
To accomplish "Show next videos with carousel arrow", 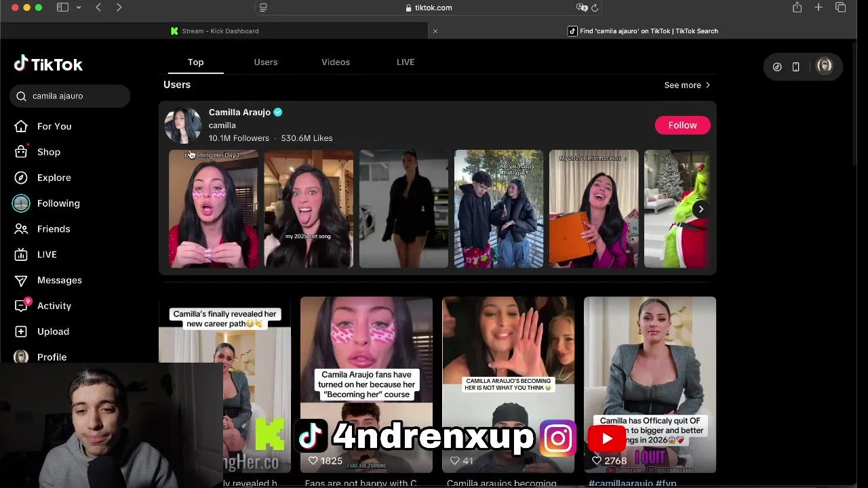I will pyautogui.click(x=701, y=209).
